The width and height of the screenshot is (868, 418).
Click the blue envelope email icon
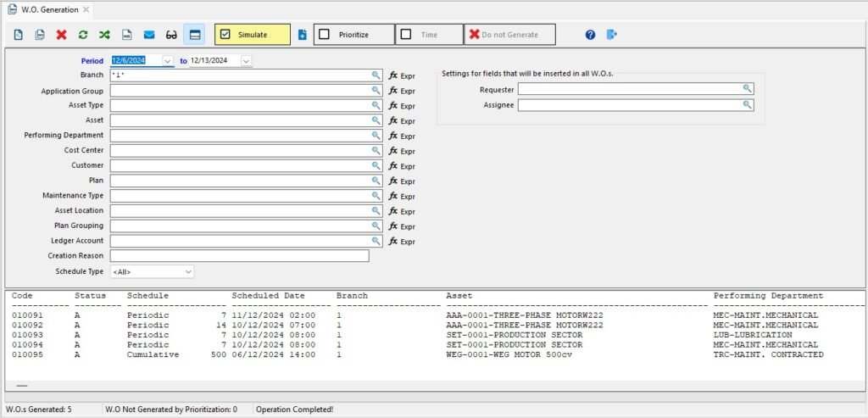pos(149,34)
